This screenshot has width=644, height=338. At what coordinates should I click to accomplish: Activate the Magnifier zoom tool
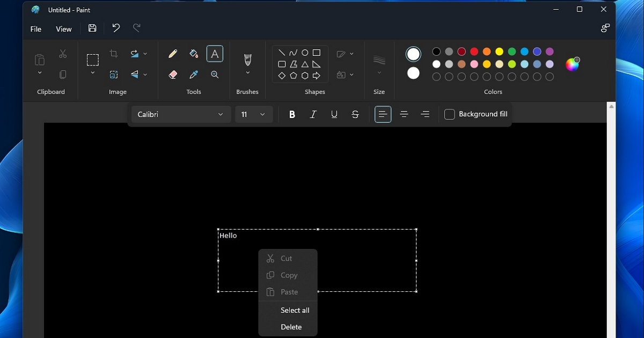[x=215, y=75]
